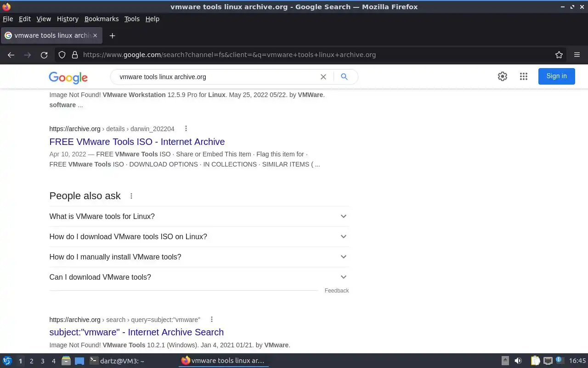
Task: Go back to the previous page
Action: click(11, 55)
